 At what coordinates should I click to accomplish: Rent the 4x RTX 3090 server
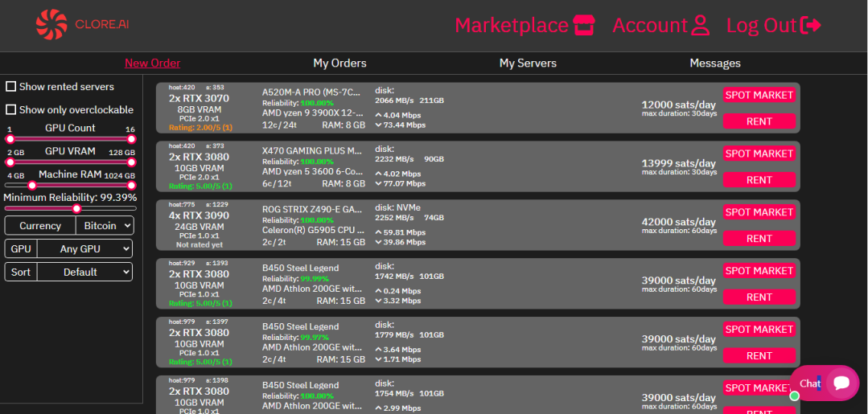pyautogui.click(x=759, y=239)
